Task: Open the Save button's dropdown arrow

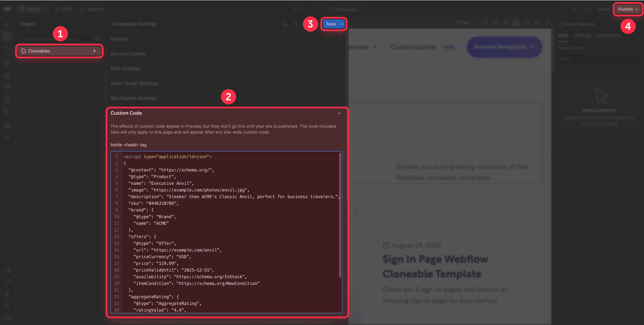Action: (x=341, y=24)
